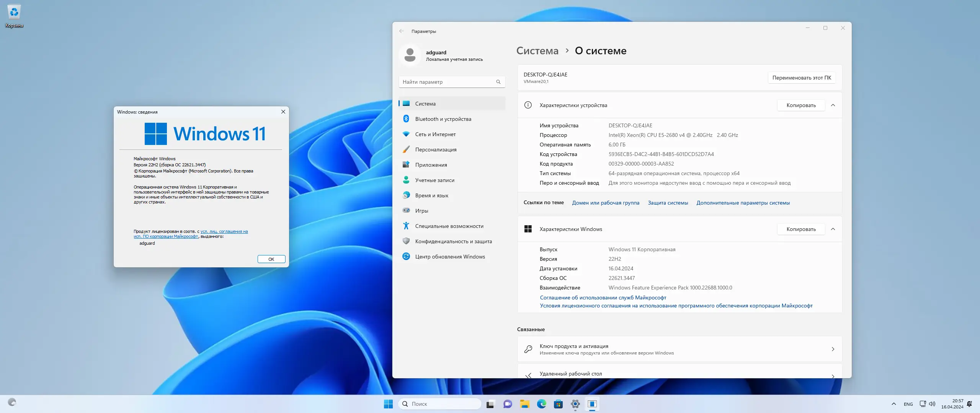Click the Найти параметр search field

(448, 82)
